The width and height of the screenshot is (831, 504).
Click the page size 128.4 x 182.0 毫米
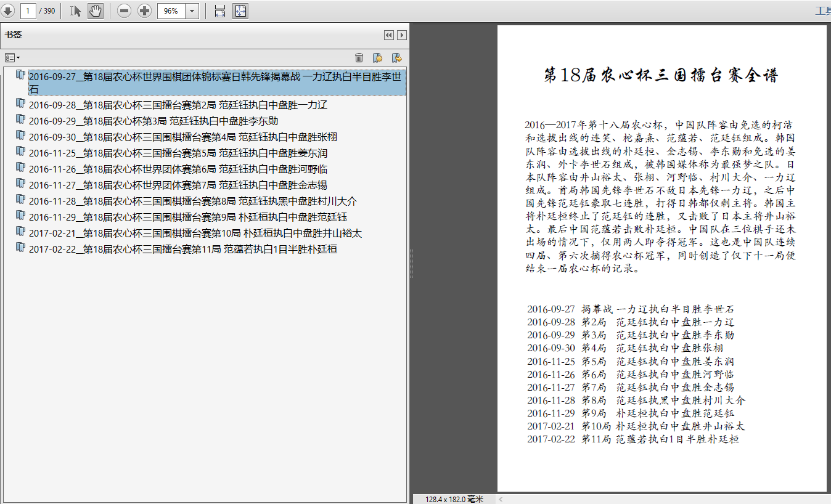[x=454, y=499]
